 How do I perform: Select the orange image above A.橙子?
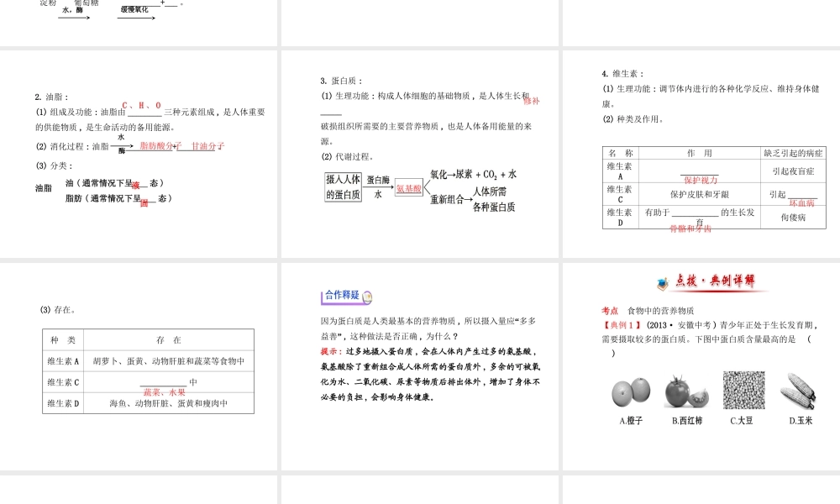tap(631, 391)
